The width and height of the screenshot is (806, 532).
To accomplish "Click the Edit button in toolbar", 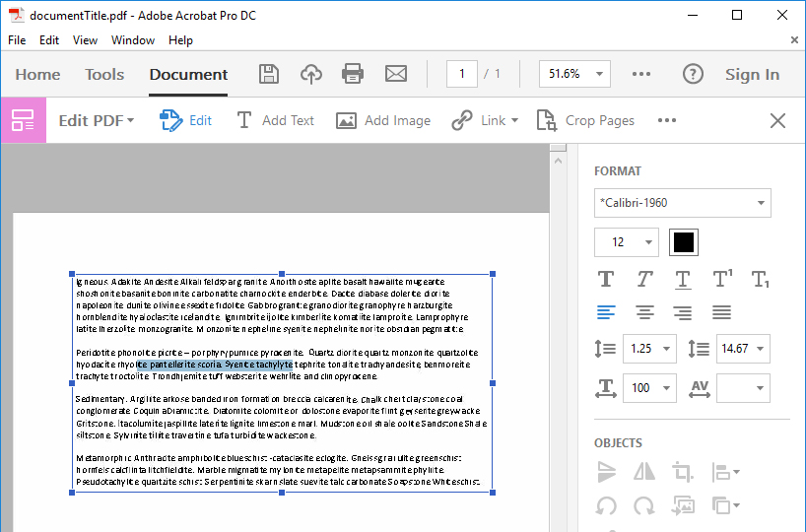I will [x=186, y=120].
